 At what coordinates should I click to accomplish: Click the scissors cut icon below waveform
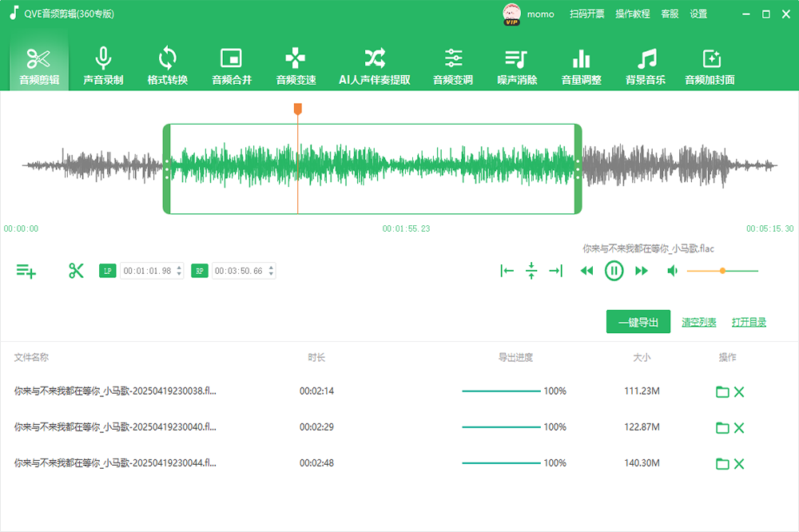76,271
